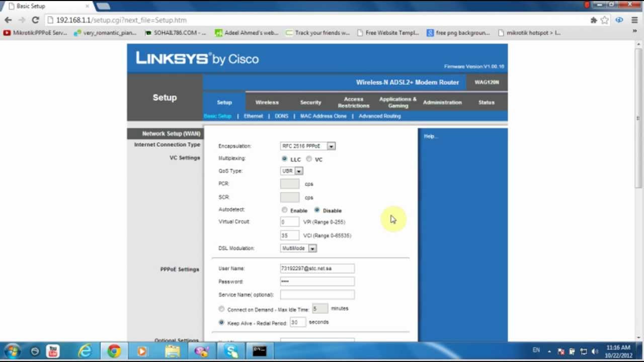Open the volume speaker tray icon

(x=595, y=351)
